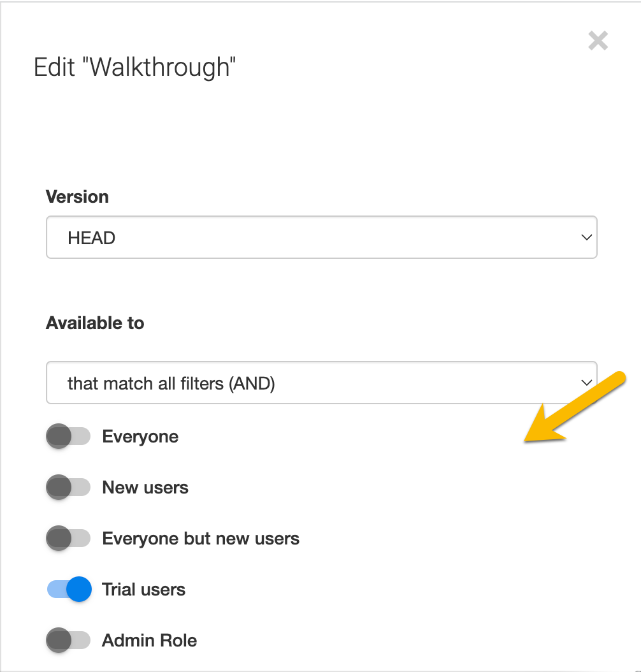The width and height of the screenshot is (641, 672).
Task: Click the word Edit in the dialog title
Action: coord(55,67)
